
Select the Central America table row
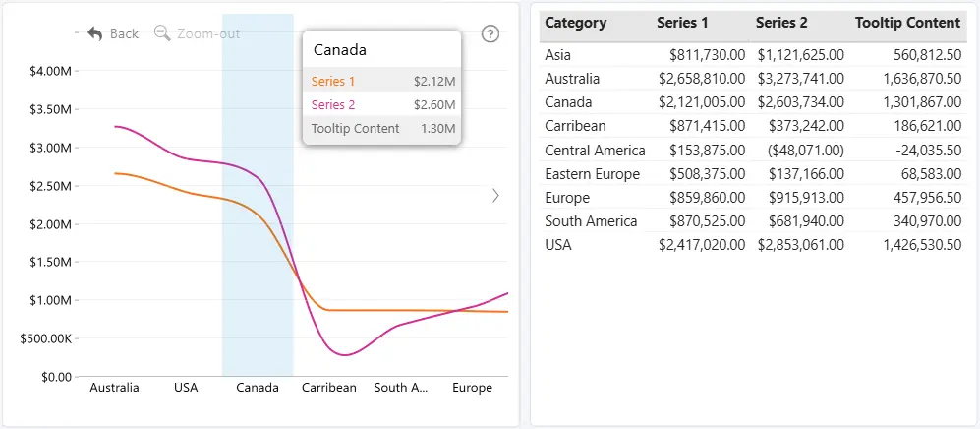tap(753, 151)
